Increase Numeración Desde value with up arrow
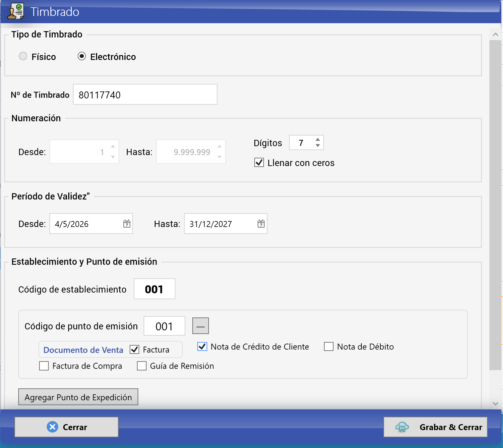The height and width of the screenshot is (448, 503). pos(113,146)
